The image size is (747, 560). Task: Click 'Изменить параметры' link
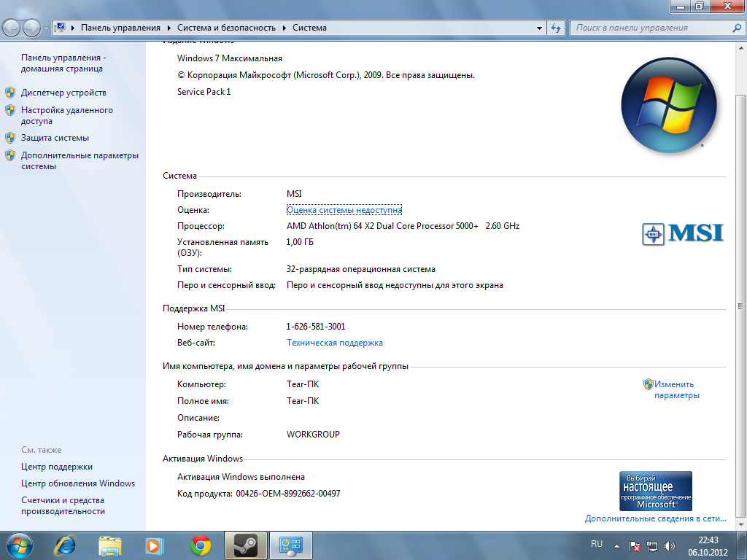pyautogui.click(x=676, y=389)
